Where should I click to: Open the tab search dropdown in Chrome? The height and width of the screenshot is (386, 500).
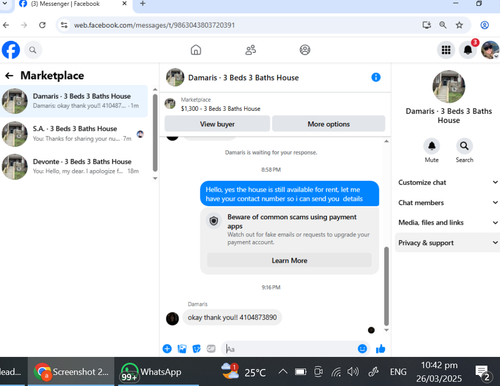tap(5, 4)
